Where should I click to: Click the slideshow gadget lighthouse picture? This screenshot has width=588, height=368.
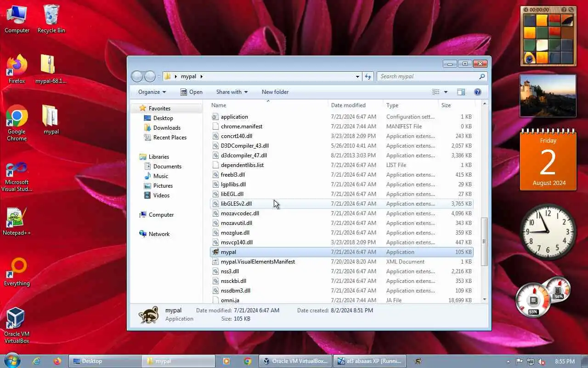(548, 96)
